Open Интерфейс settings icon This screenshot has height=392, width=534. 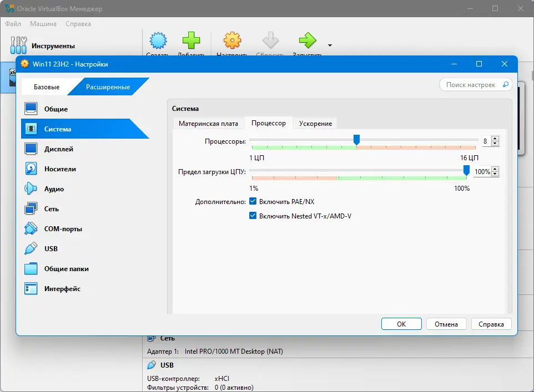click(x=31, y=288)
